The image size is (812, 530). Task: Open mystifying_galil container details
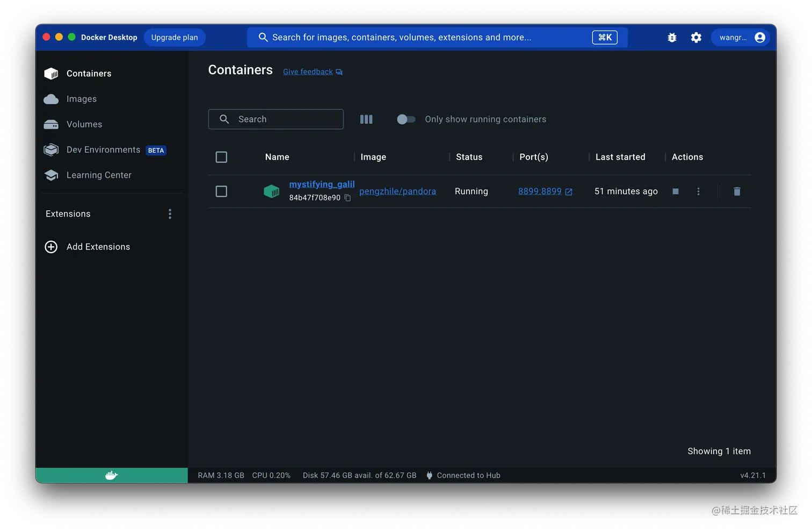tap(322, 184)
